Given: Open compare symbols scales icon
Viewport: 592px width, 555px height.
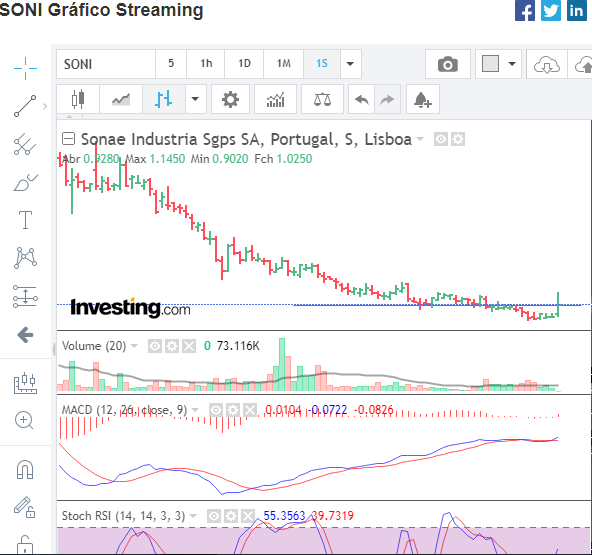Looking at the screenshot, I should point(322,99).
